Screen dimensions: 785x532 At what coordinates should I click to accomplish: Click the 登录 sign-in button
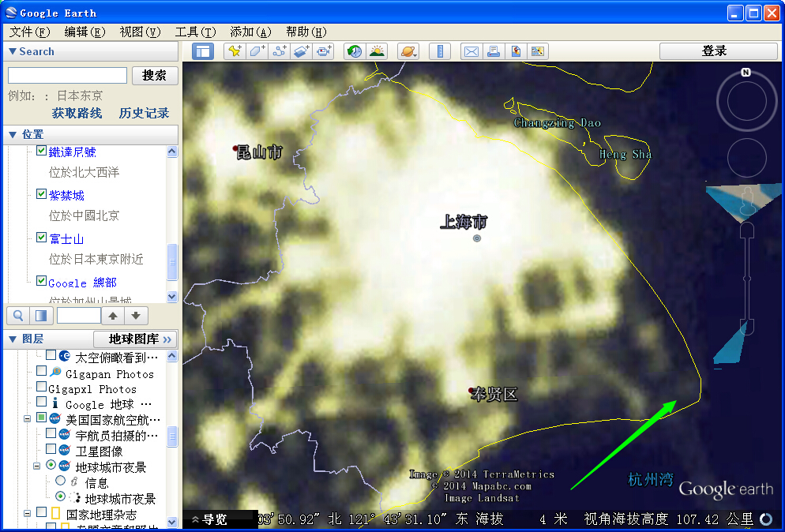tap(718, 51)
